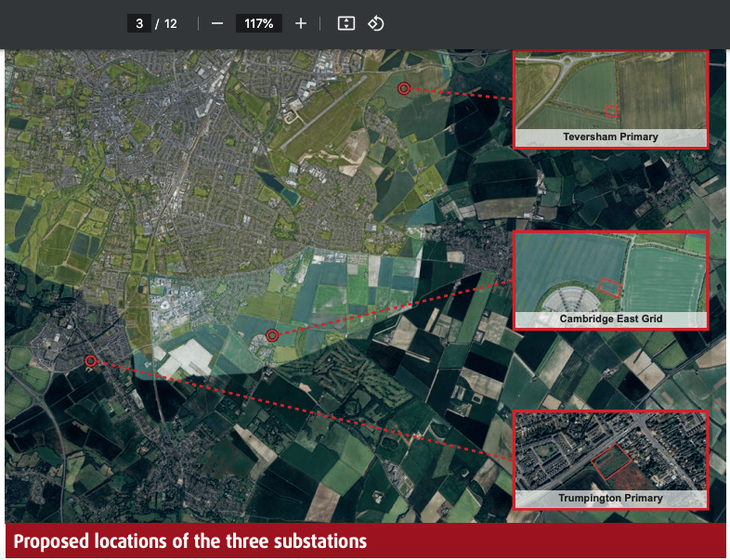Click the Teversham Primary label text

pyautogui.click(x=610, y=137)
